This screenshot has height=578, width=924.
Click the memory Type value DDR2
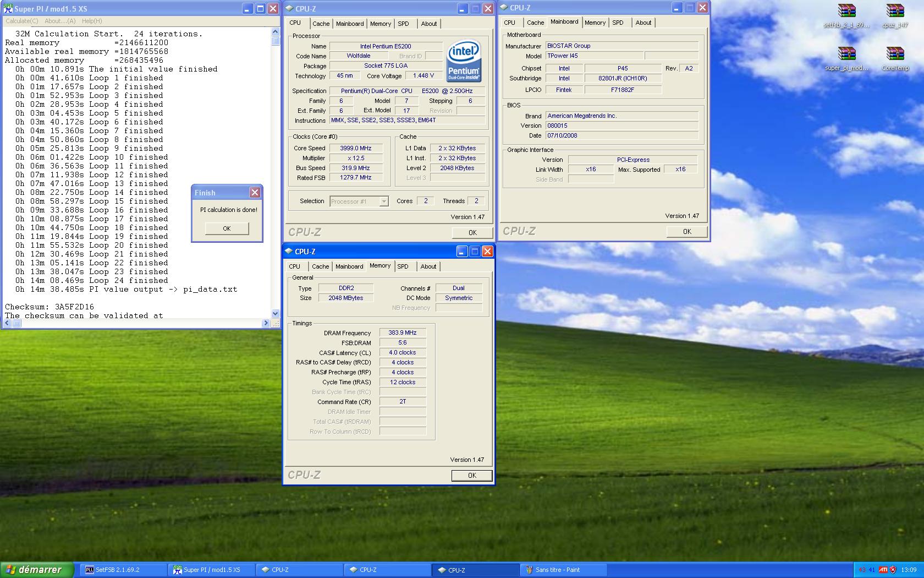(346, 288)
